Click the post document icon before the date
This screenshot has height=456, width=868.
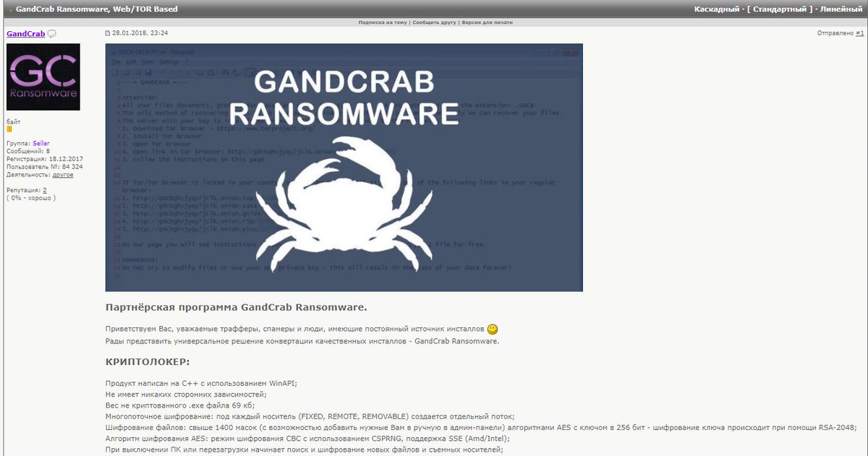point(108,33)
